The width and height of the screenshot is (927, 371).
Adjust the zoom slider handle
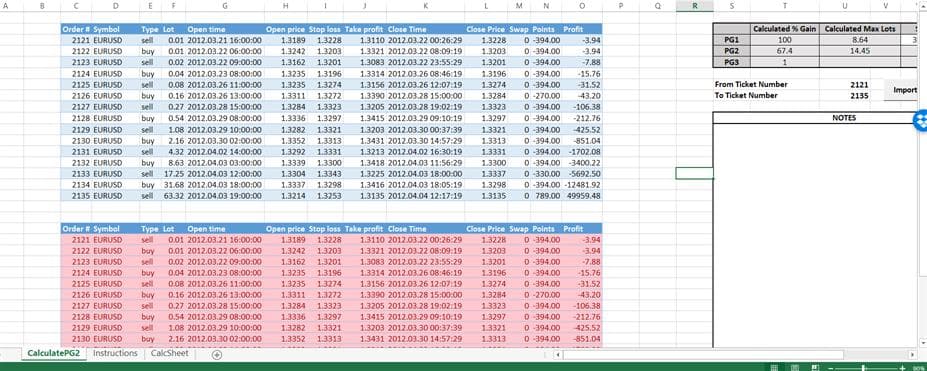click(864, 367)
